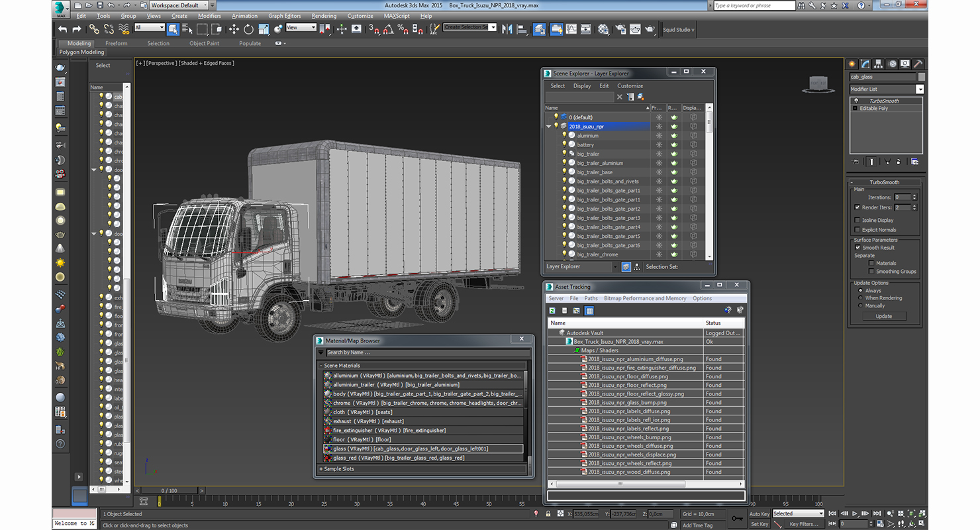The image size is (980, 530).
Task: Open the selection filter All dropdown
Action: [149, 27]
